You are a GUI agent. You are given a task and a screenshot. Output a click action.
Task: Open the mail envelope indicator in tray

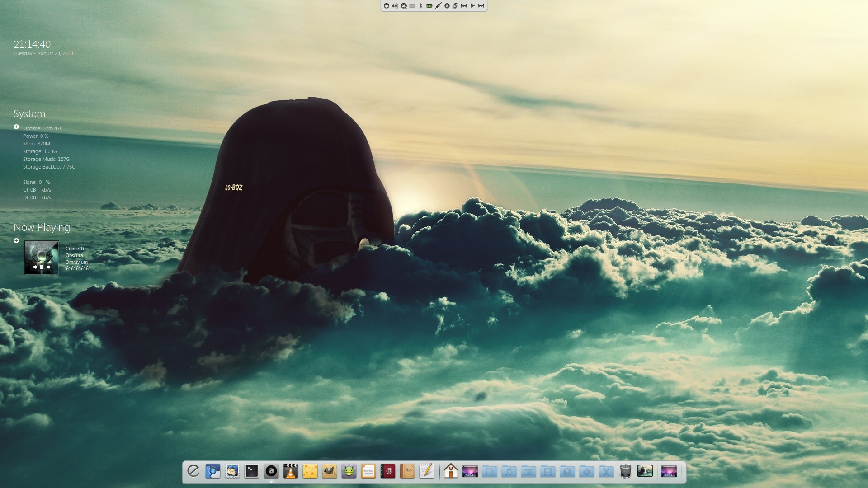412,6
